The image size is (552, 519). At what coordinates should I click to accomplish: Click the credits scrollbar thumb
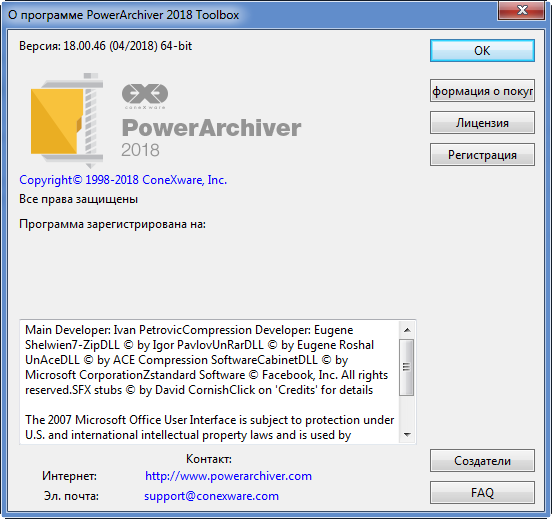tap(407, 367)
